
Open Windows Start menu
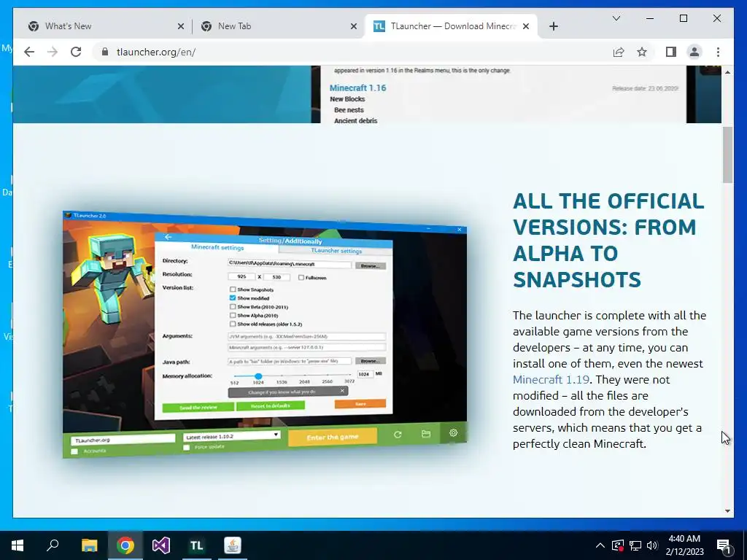[x=18, y=545]
